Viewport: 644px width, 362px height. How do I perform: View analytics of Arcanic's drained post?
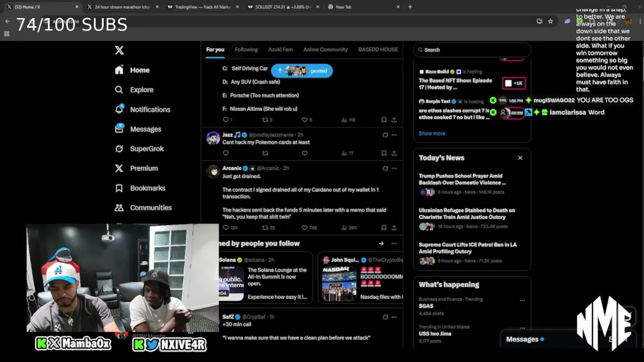349,228
